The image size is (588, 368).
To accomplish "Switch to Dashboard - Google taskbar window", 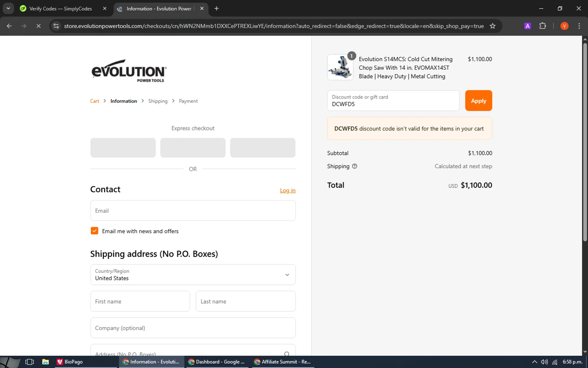I will tap(216, 362).
